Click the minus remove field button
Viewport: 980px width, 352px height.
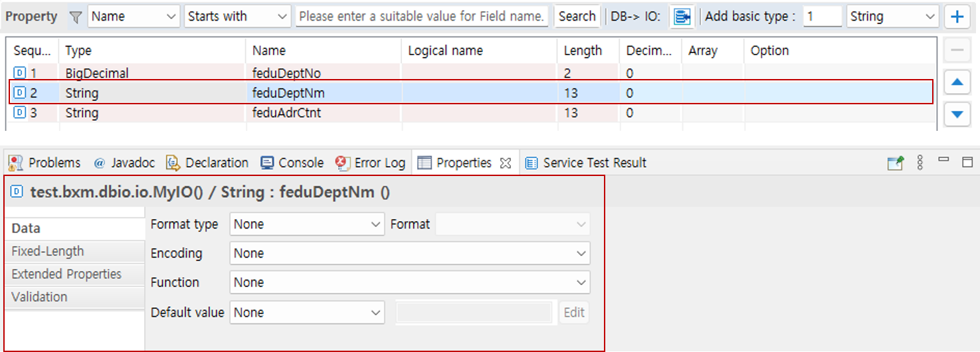coord(957,50)
